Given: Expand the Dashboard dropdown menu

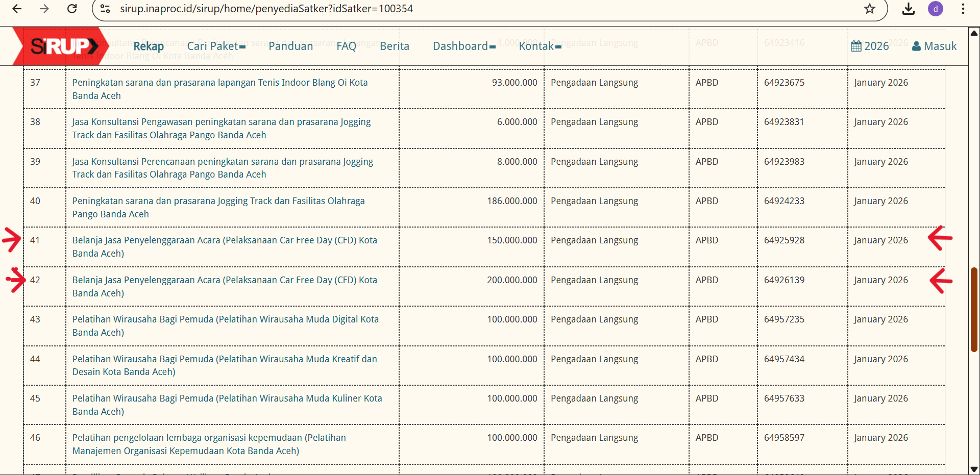Looking at the screenshot, I should click(463, 46).
